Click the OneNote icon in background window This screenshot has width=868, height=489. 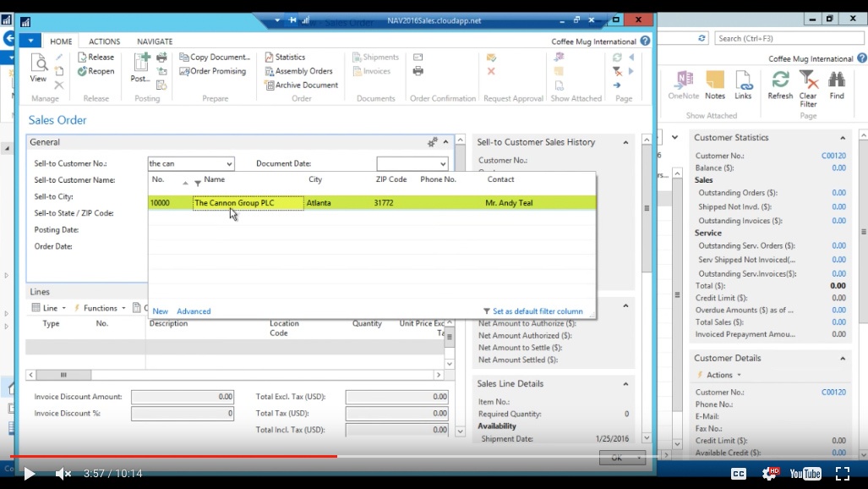pos(683,85)
